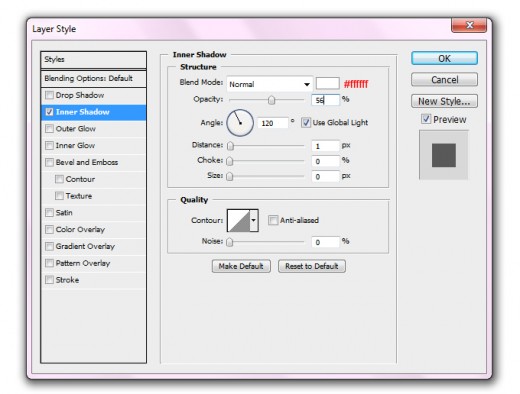Enable the Inner Glow checkbox
The height and width of the screenshot is (394, 520).
[x=49, y=145]
